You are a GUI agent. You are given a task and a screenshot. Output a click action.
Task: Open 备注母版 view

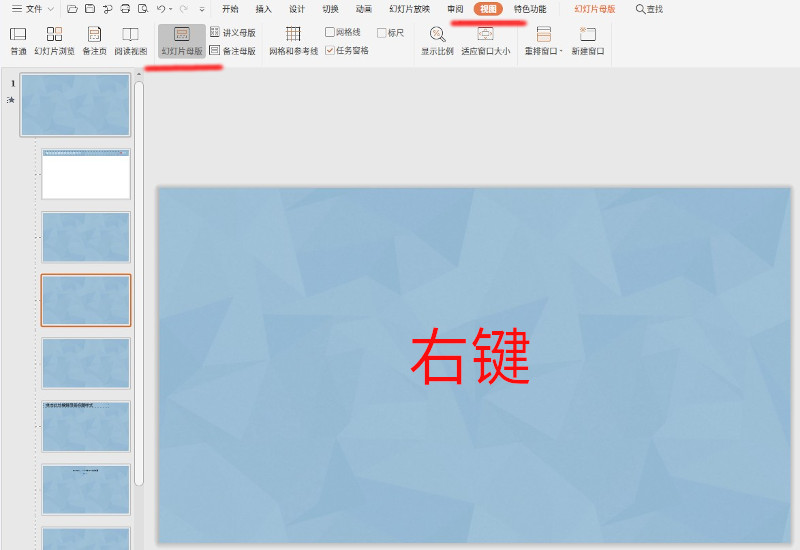point(233,51)
